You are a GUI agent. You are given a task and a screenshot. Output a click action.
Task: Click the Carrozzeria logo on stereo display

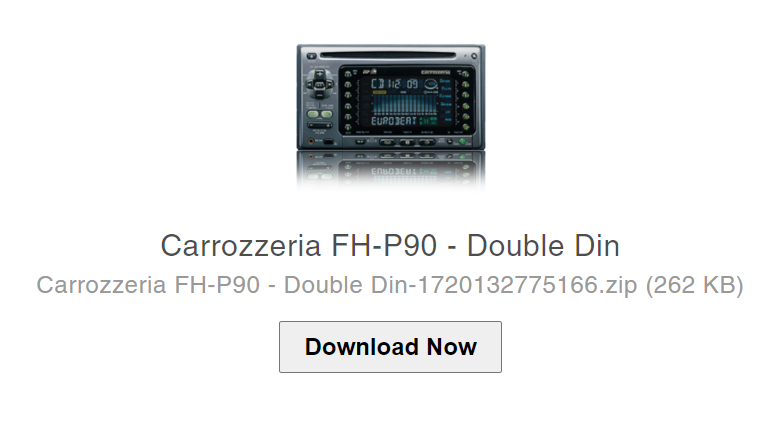click(436, 72)
